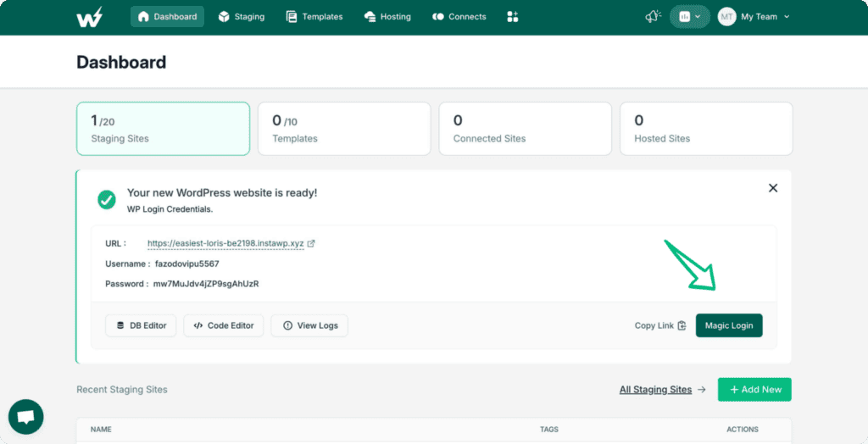Select the Staging Sites card

164,129
